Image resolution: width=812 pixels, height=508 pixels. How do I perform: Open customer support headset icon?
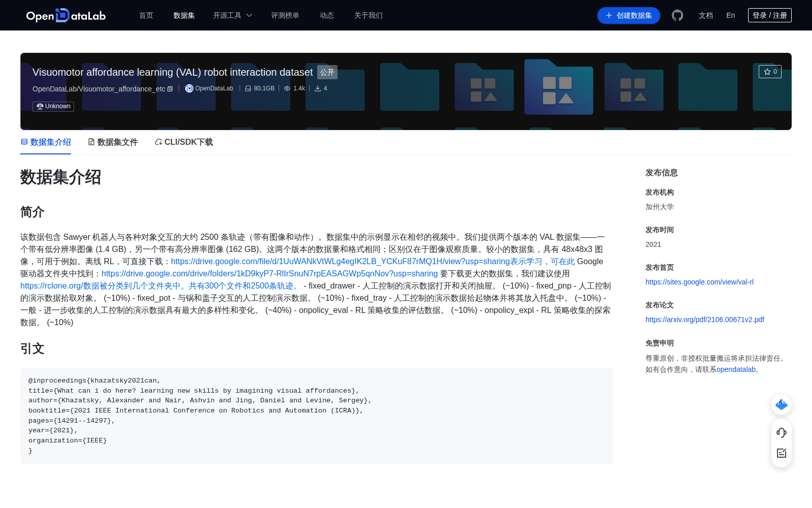782,433
